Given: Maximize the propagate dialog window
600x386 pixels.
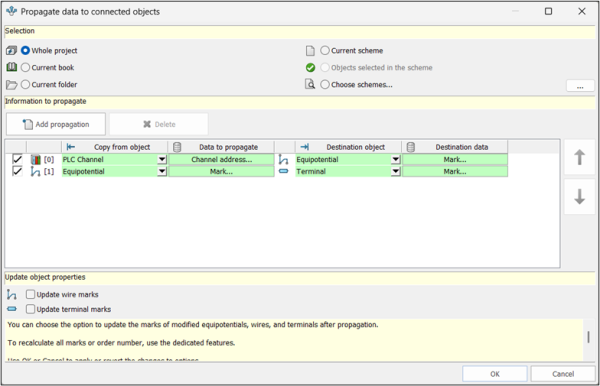Looking at the screenshot, I should [548, 11].
